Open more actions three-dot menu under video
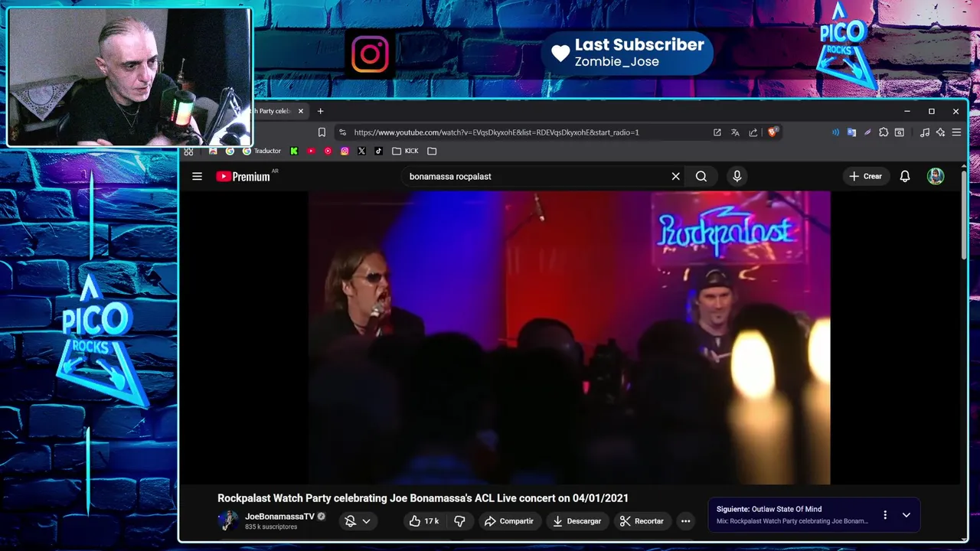The image size is (980, 551). (685, 521)
